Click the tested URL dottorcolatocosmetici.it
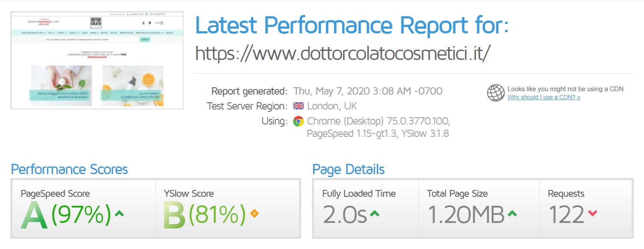This screenshot has height=249, width=644. 342,53
